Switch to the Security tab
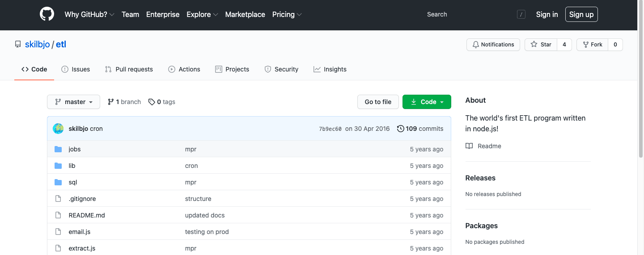The height and width of the screenshot is (255, 644). tap(281, 69)
